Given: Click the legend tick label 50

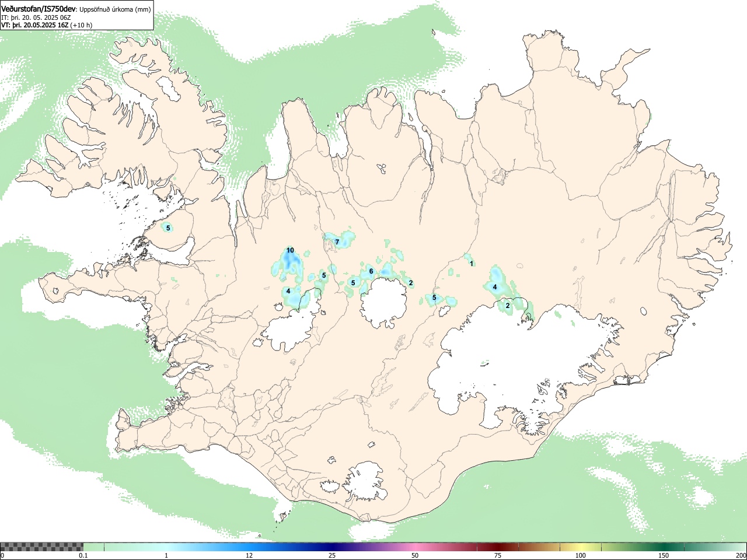Looking at the screenshot, I should [415, 555].
